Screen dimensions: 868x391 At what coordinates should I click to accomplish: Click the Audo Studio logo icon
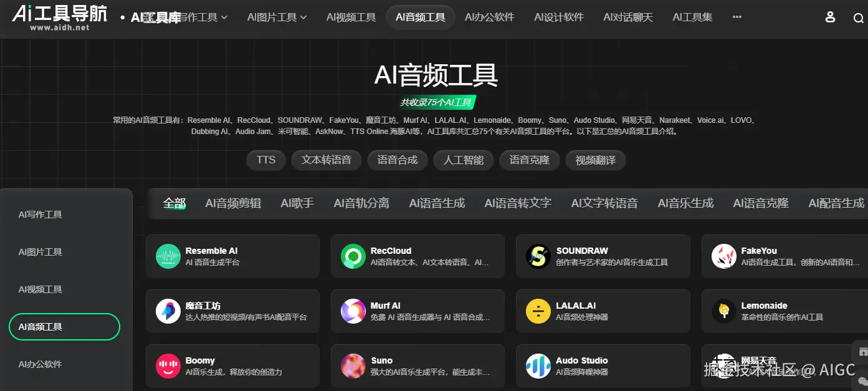pos(538,366)
